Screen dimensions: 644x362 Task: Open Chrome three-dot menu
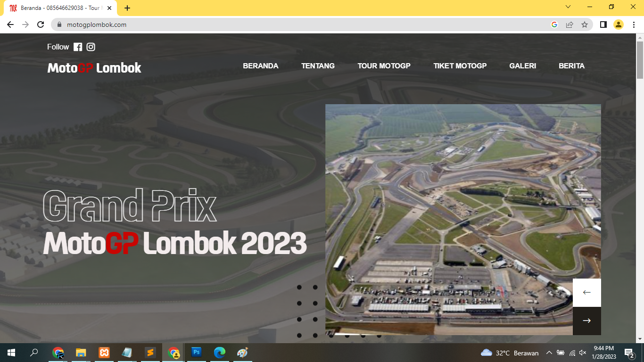(x=633, y=25)
